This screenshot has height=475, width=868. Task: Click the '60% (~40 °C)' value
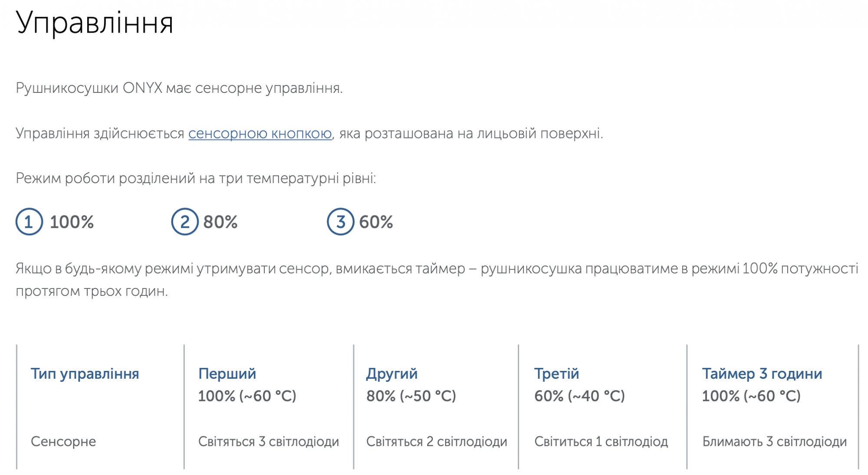point(579,396)
